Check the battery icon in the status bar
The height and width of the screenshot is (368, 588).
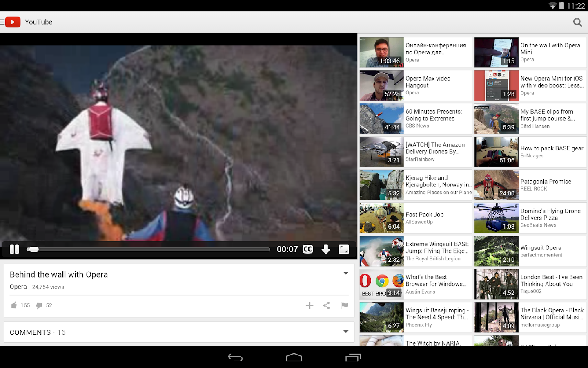(562, 6)
